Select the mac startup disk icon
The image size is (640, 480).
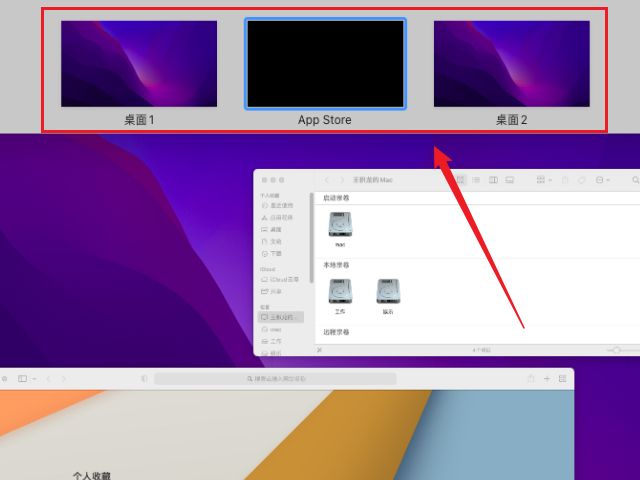tap(340, 225)
